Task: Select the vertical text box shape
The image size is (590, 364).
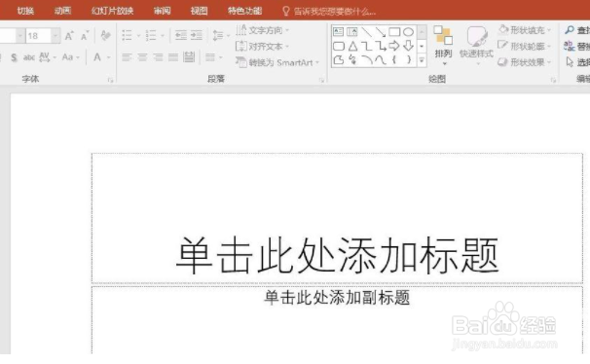Action: pos(352,32)
